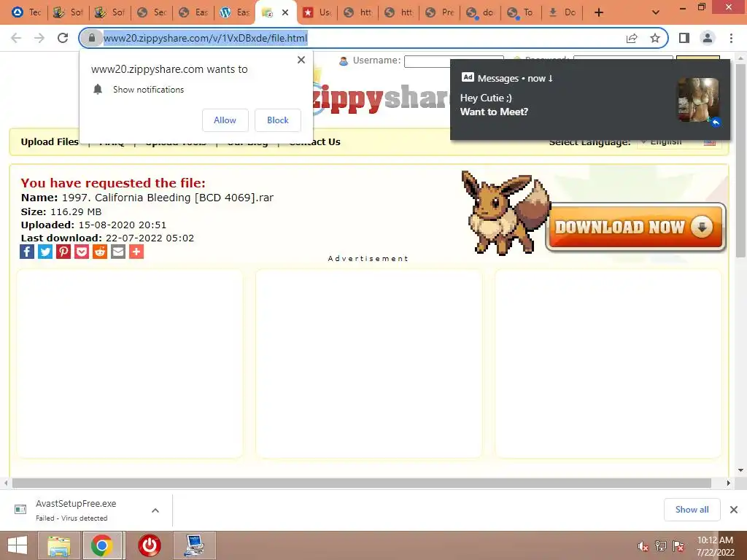Open File Explorer from the taskbar
747x560 pixels.
pos(58,545)
